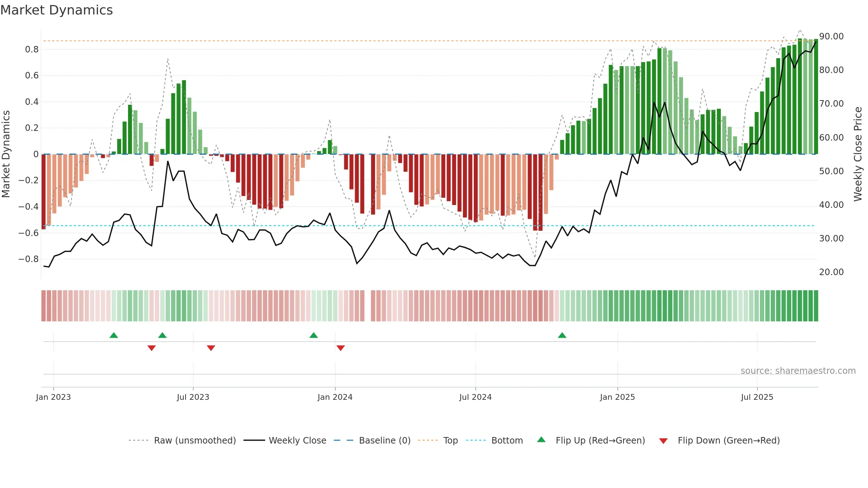Click the Market Dynamics chart title
Viewport: 868px width, 488px height.
coord(57,10)
